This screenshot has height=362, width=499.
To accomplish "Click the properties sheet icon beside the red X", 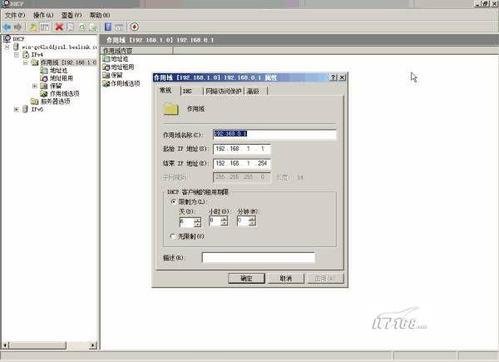I will (x=70, y=27).
